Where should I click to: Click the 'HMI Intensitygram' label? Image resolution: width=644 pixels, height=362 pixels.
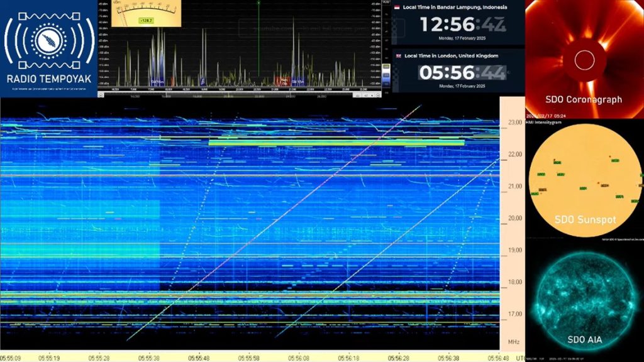(x=544, y=123)
